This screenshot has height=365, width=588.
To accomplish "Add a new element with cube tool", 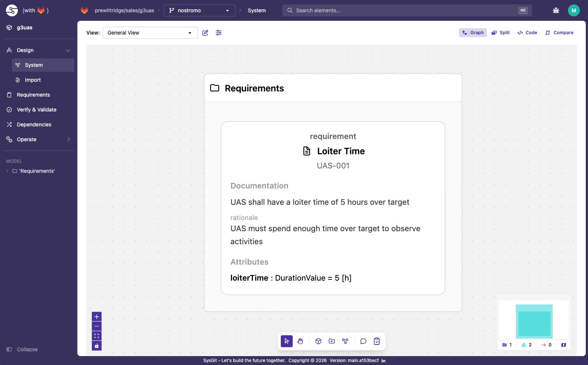I will point(318,341).
